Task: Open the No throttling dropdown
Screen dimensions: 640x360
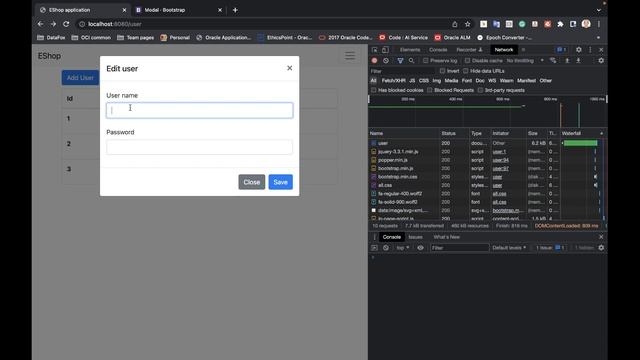Action: (525, 60)
